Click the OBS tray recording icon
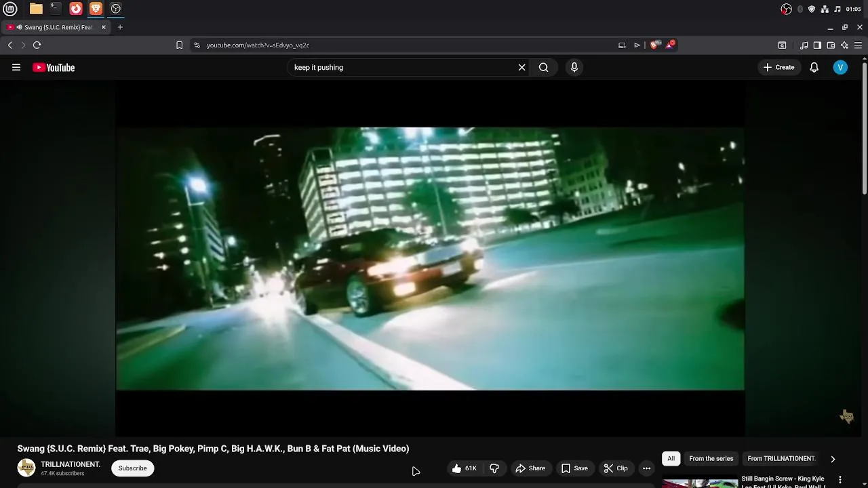The image size is (868, 488). click(786, 9)
